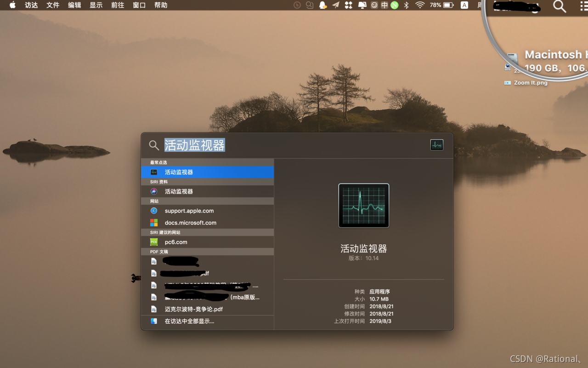This screenshot has height=368, width=588.
Task: Open the 访达 menu
Action: tap(31, 5)
